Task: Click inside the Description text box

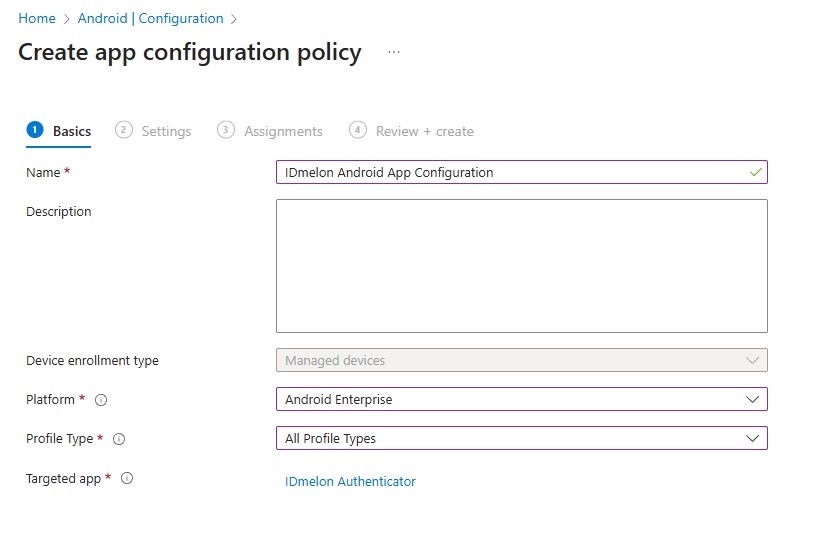Action: [521, 265]
